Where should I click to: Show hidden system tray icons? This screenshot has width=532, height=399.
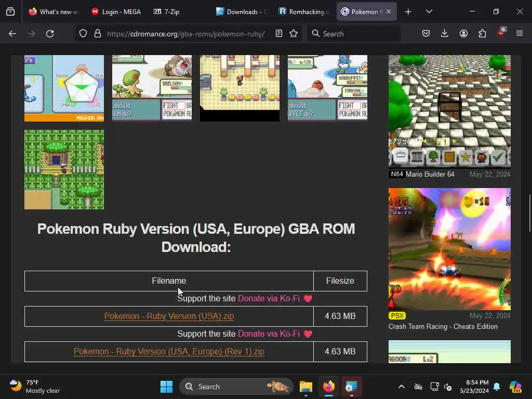(402, 387)
